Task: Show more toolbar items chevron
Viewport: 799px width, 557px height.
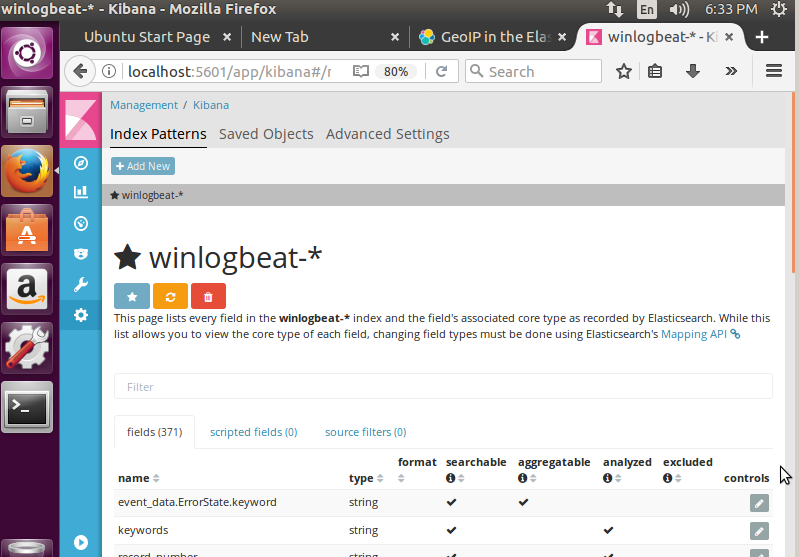Action: click(x=731, y=71)
